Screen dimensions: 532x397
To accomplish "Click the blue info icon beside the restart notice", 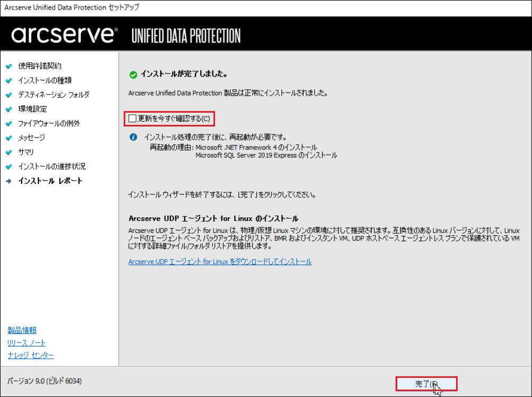I will (133, 137).
